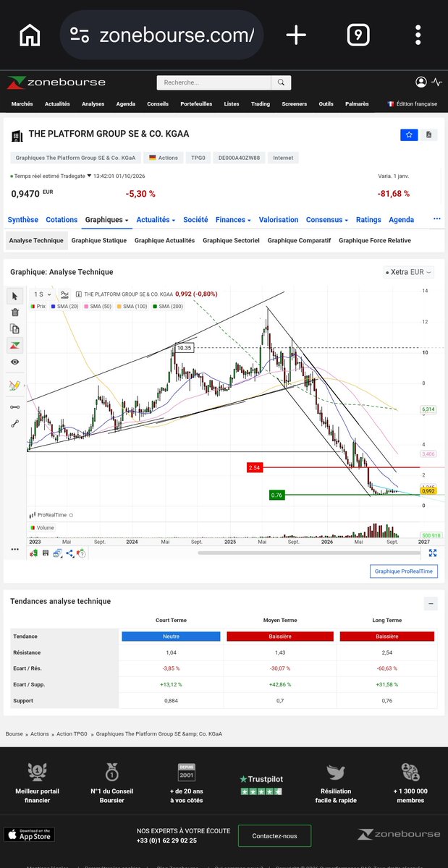The height and width of the screenshot is (868, 448).
Task: Open the Xetra EUR exchange dropdown
Action: pyautogui.click(x=408, y=272)
